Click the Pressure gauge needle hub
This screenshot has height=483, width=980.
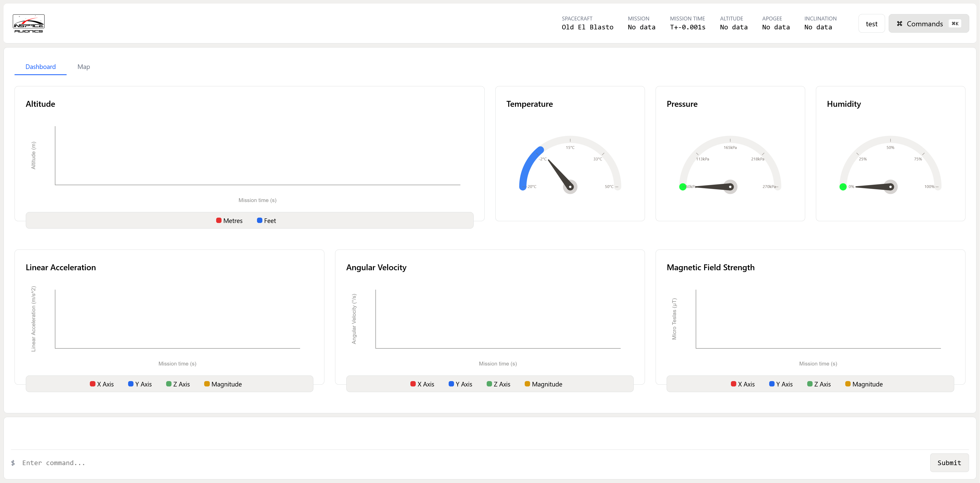click(x=730, y=187)
